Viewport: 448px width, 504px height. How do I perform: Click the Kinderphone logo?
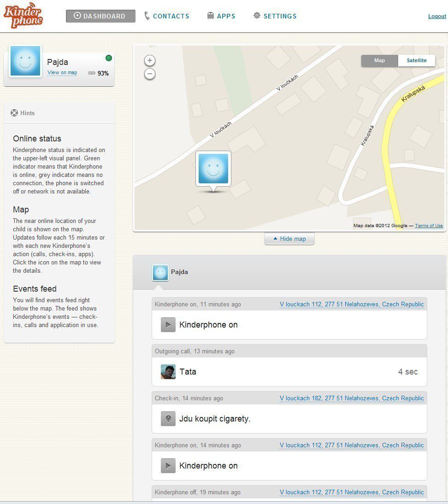click(23, 15)
